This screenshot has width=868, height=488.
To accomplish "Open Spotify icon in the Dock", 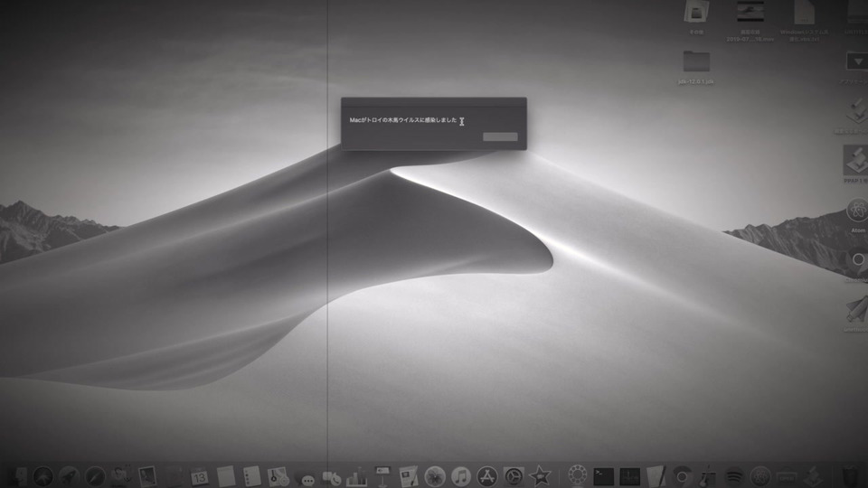I will coord(734,476).
